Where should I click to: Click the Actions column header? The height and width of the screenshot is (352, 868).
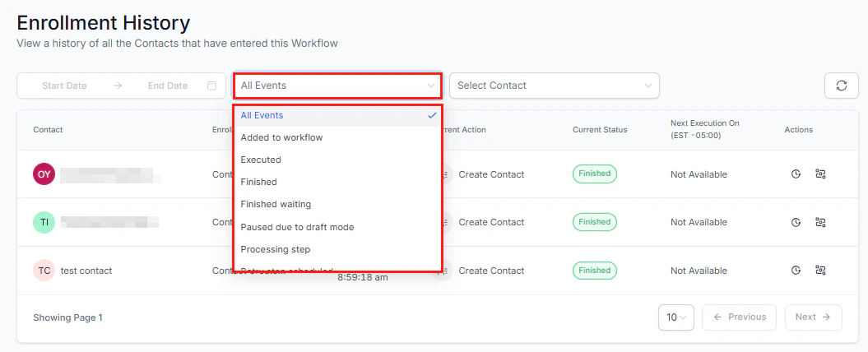(798, 129)
